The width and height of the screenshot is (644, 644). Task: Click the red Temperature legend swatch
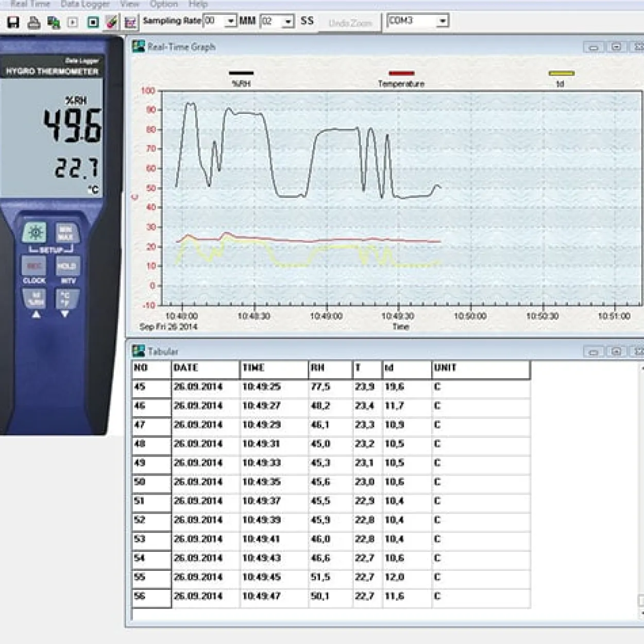pyautogui.click(x=402, y=73)
